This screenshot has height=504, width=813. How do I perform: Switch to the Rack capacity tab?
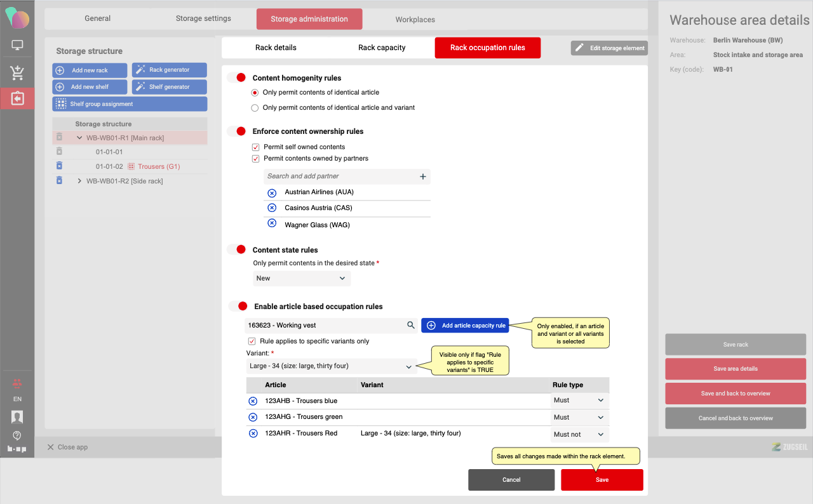pyautogui.click(x=382, y=48)
